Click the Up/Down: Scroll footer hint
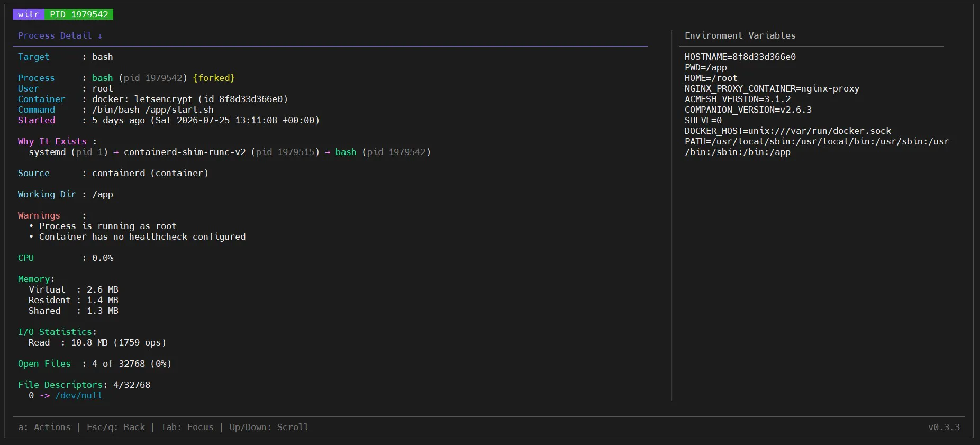Screen dimensions: 980x445 [x=269, y=427]
